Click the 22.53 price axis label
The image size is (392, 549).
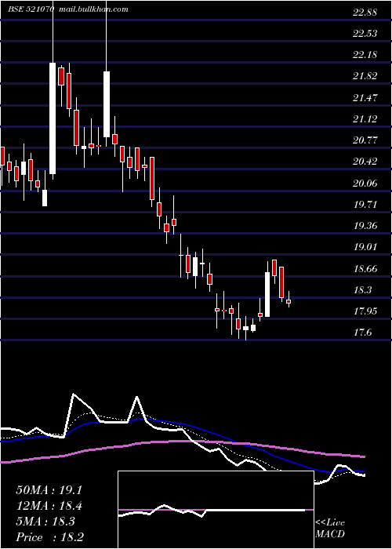(x=365, y=34)
